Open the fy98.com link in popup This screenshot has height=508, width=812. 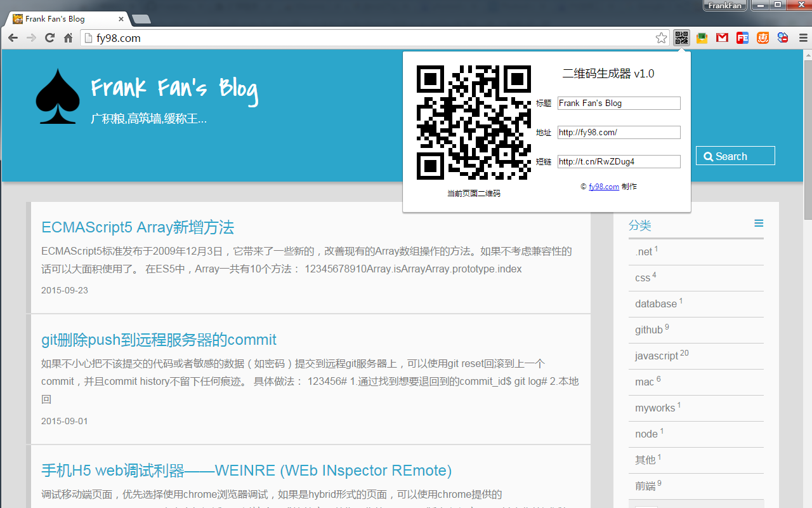603,187
